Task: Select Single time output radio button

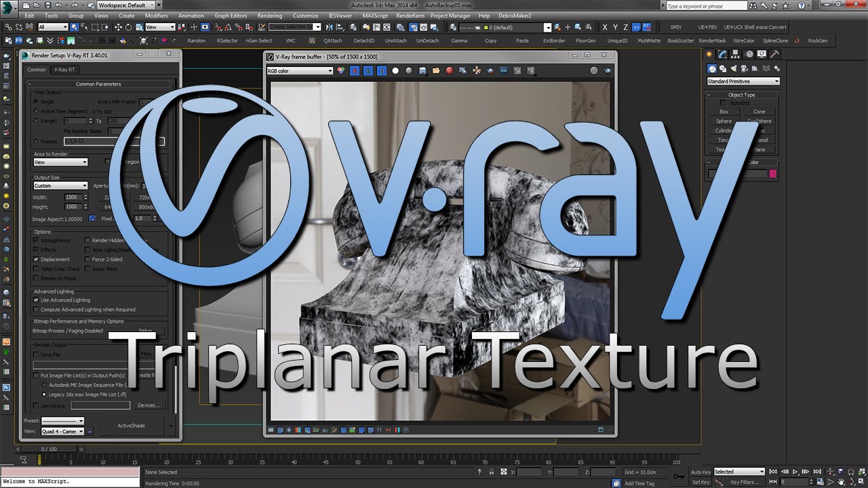Action: 36,102
